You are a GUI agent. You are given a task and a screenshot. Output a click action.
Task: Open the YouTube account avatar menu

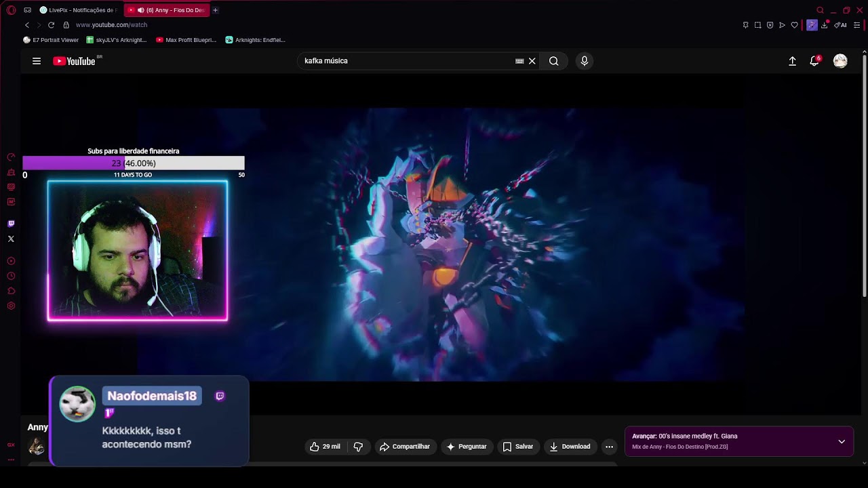(840, 61)
